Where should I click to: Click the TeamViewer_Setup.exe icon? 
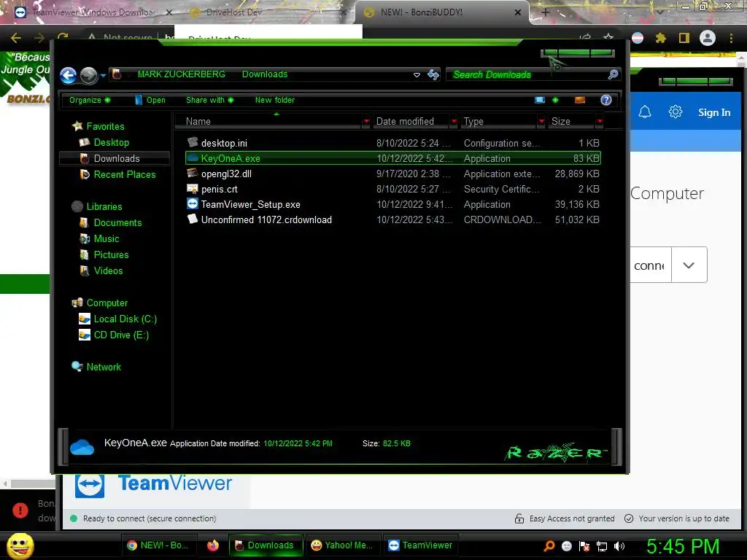point(193,204)
